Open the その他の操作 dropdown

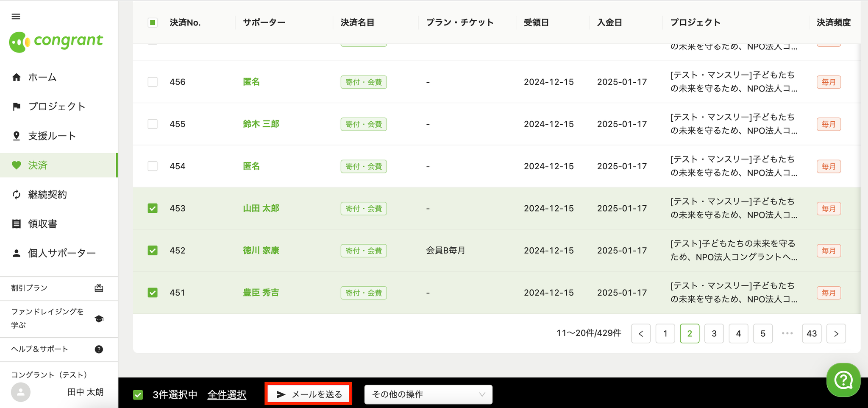click(428, 394)
